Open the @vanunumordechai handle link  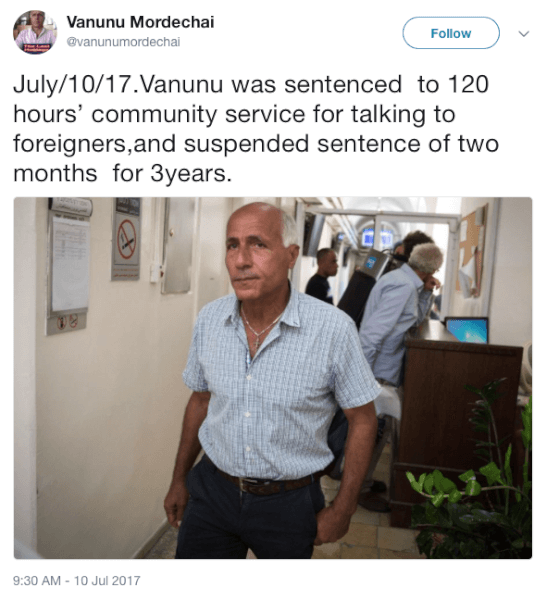[x=123, y=42]
